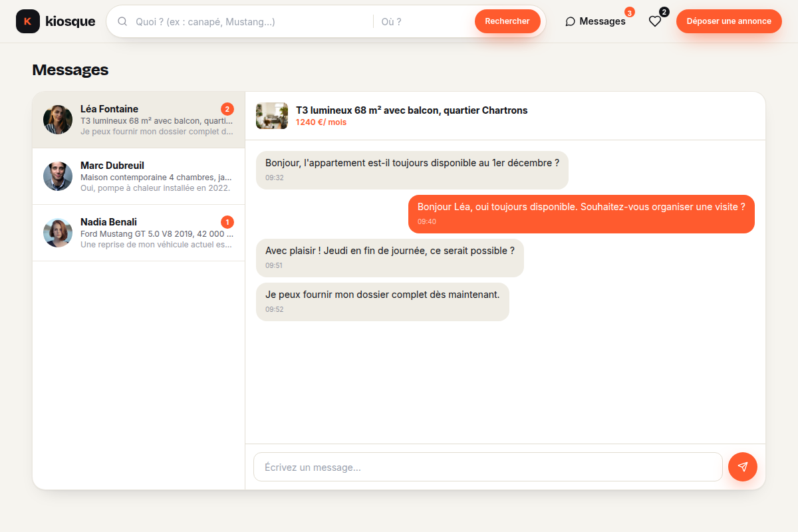Click sidebar subtitle "T3 lumineux 68 m² avec balcon, quarti..."
Image resolution: width=798 pixels, height=532 pixels.
(x=157, y=121)
